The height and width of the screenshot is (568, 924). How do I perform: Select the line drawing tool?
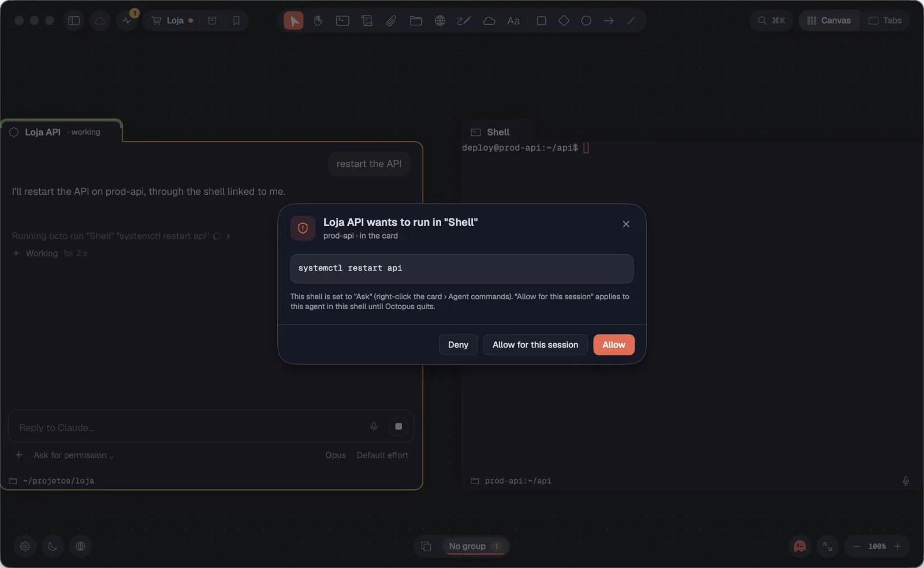[x=631, y=21]
